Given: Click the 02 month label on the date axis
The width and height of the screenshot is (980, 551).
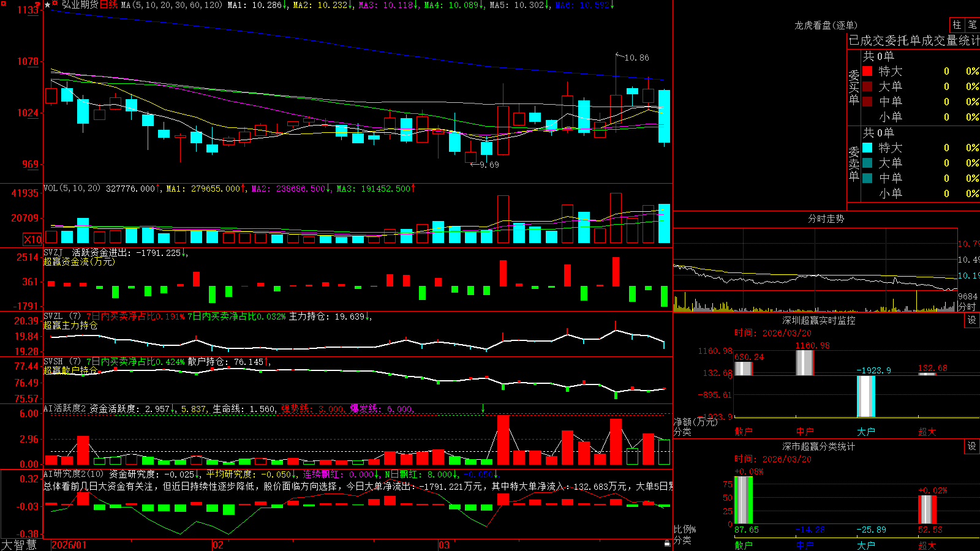Looking at the screenshot, I should coord(217,545).
